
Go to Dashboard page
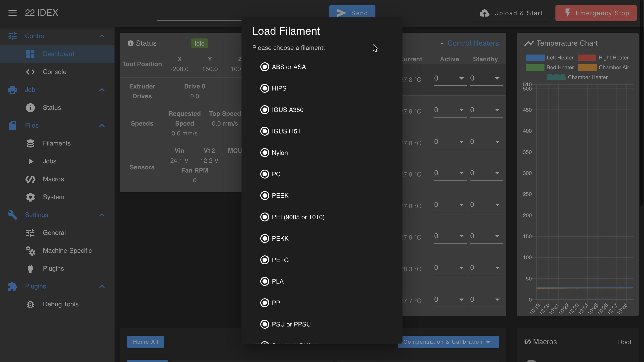click(x=57, y=54)
